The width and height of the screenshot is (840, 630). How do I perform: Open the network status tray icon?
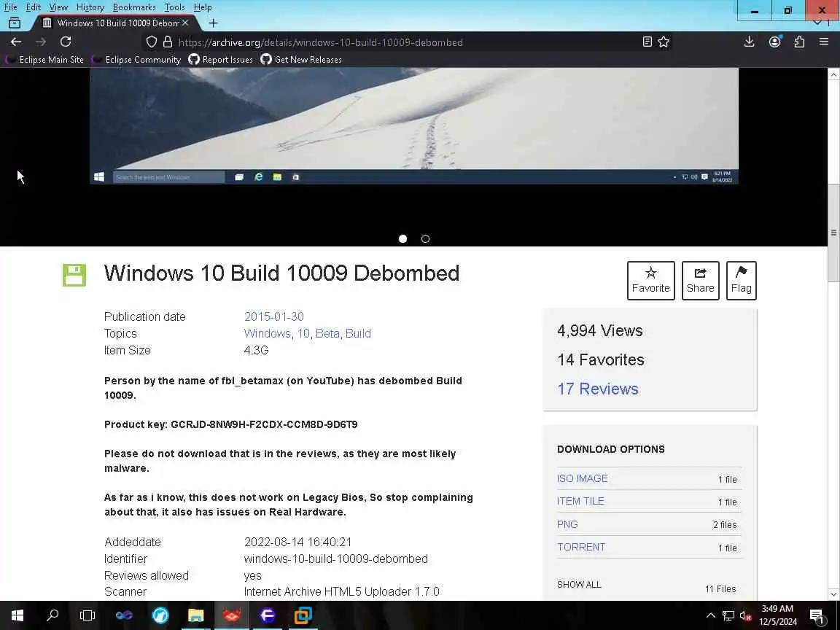728,615
